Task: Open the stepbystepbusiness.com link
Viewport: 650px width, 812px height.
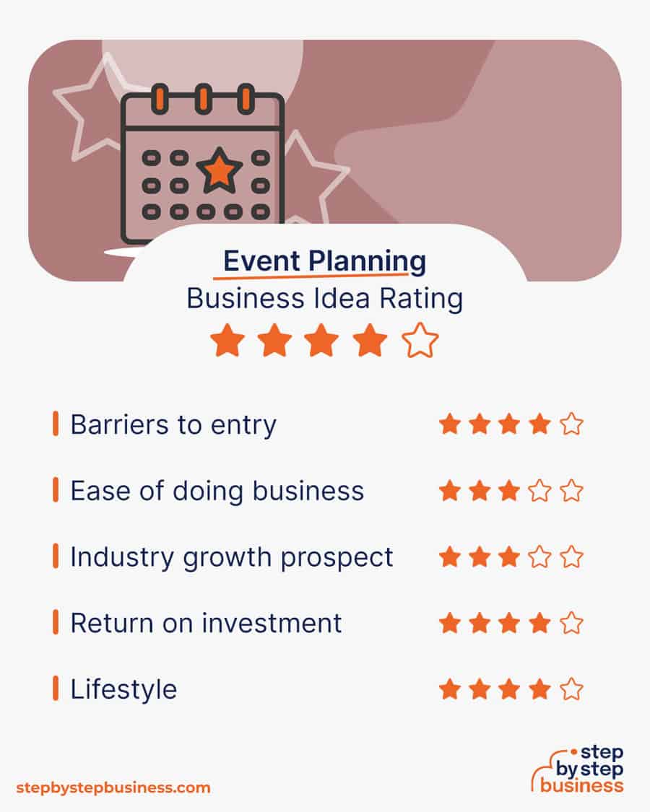Action: 113,788
